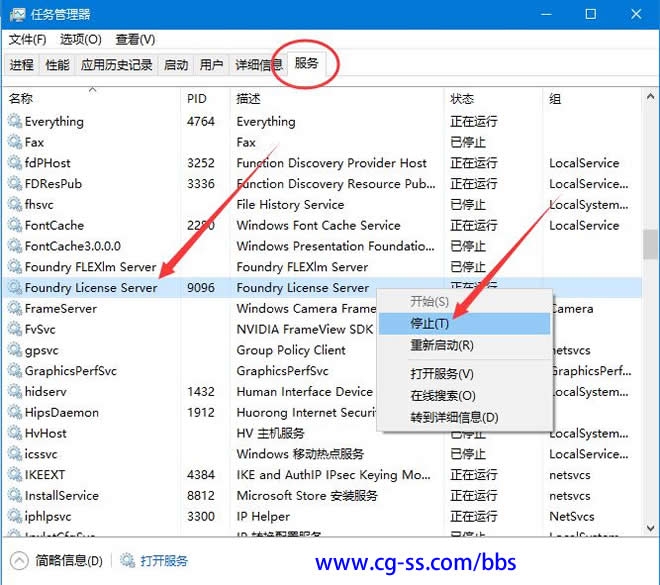
Task: Click the gear icon beside HipsDaemon service
Action: [14, 413]
